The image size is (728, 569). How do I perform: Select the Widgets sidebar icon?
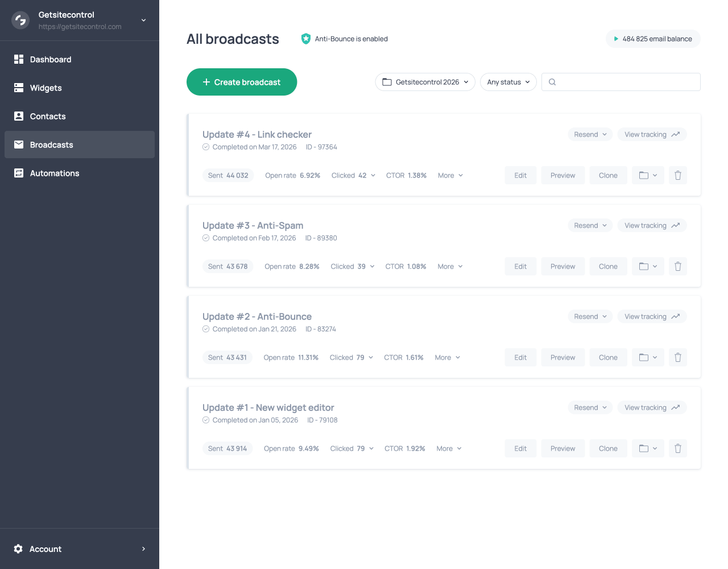click(x=18, y=88)
